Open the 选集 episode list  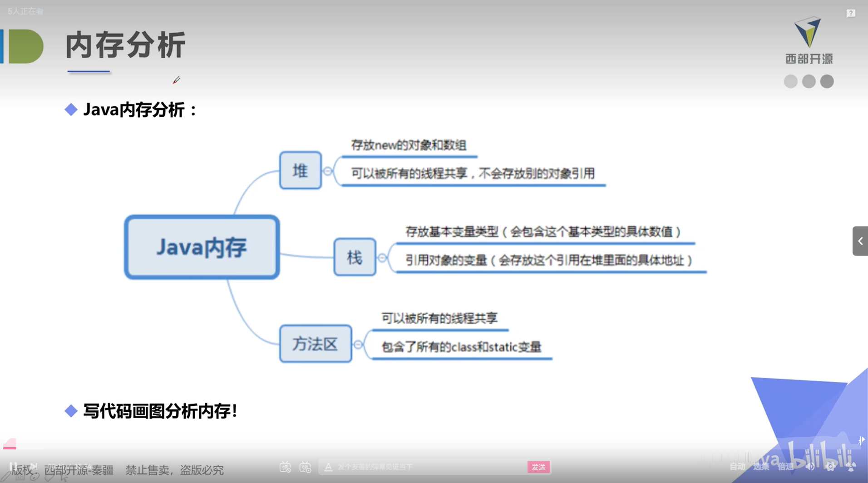tap(761, 467)
